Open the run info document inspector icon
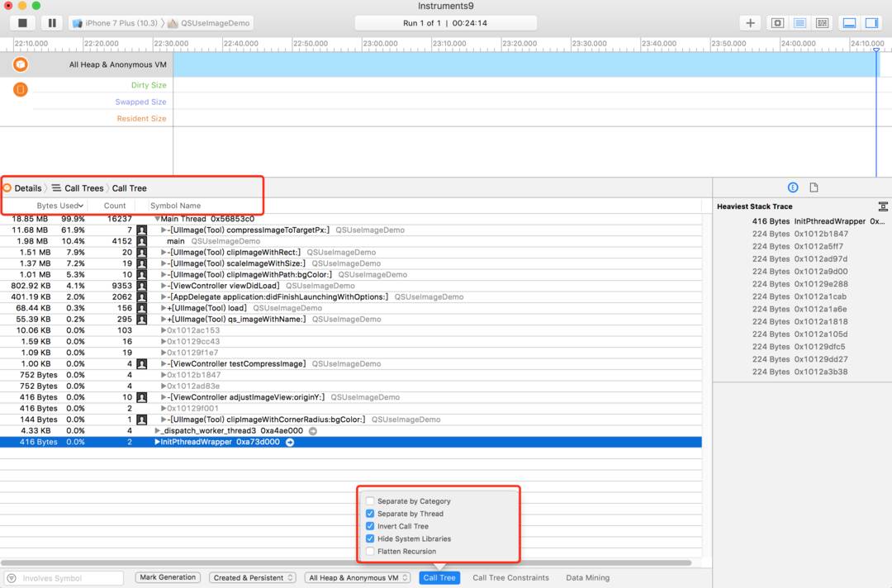This screenshot has height=588, width=892. (814, 187)
